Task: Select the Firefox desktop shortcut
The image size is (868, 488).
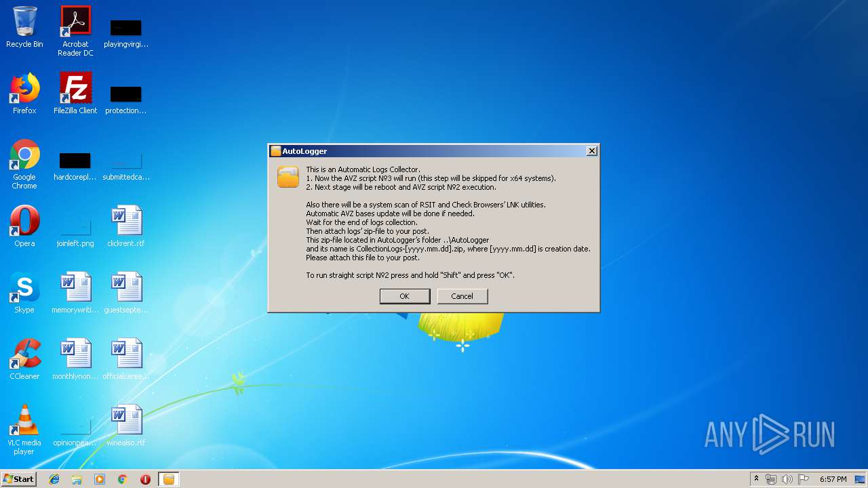Action: tap(24, 94)
